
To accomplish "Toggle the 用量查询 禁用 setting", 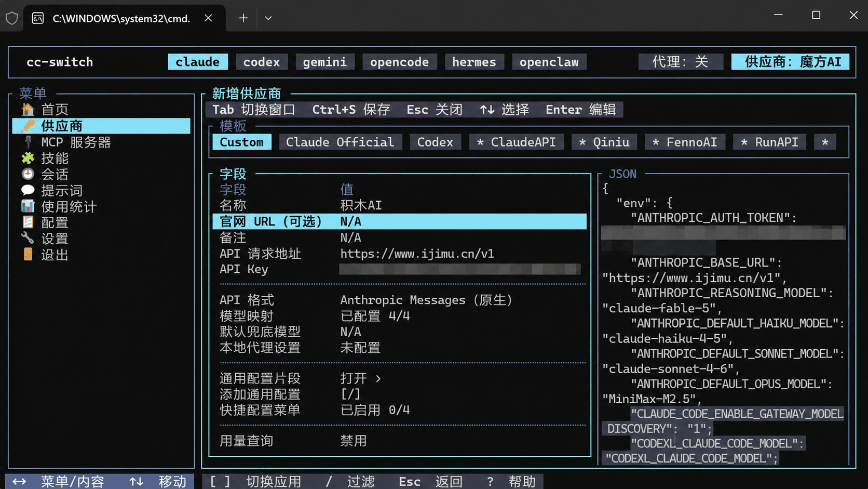I will [x=400, y=441].
